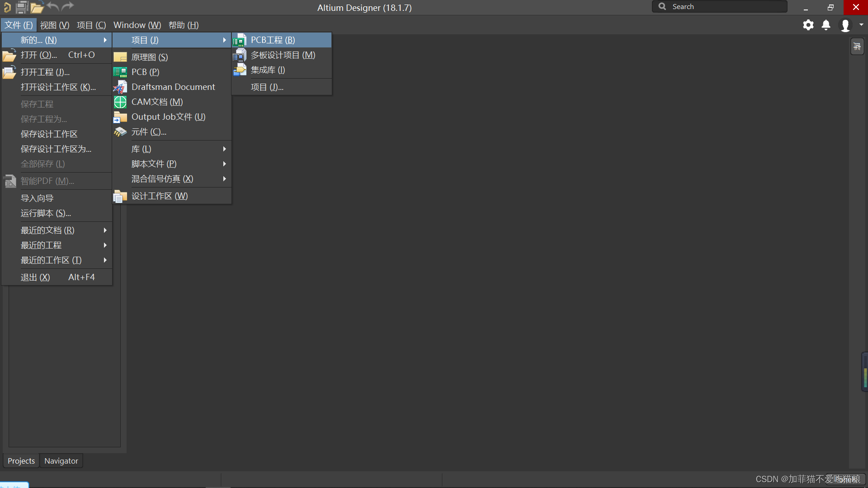Expand 最近的工作区 submenu arrow
The height and width of the screenshot is (488, 868).
106,260
